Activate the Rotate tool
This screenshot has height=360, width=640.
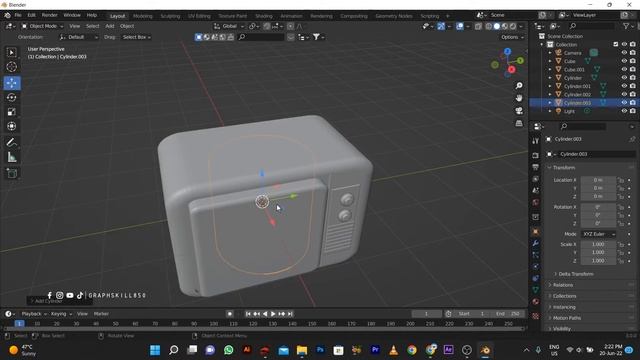coord(11,97)
